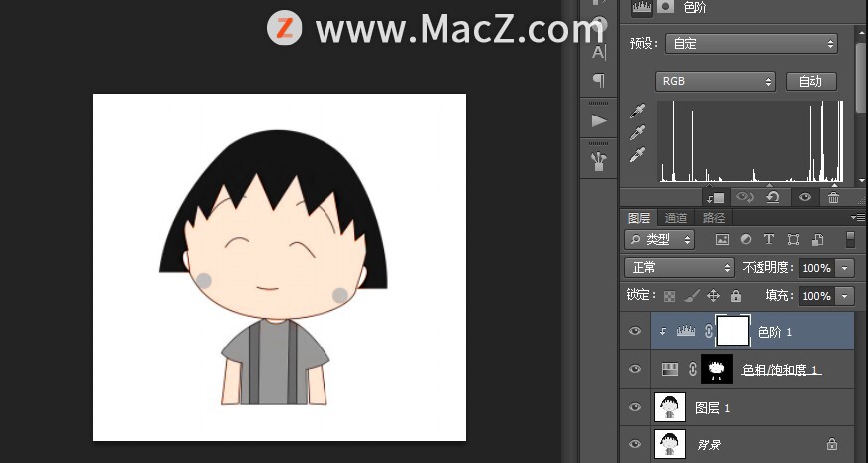Open the 正常 blend mode dropdown

pyautogui.click(x=679, y=268)
